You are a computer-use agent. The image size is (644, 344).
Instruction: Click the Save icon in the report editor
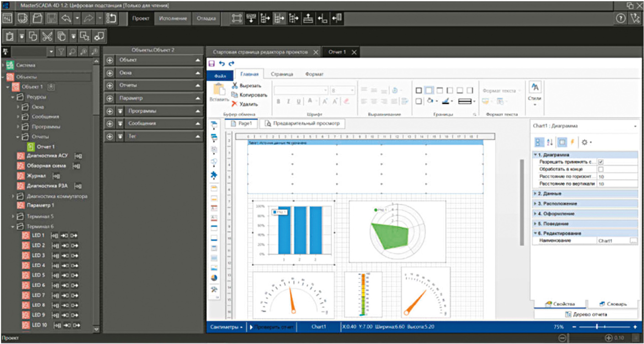pyautogui.click(x=211, y=64)
